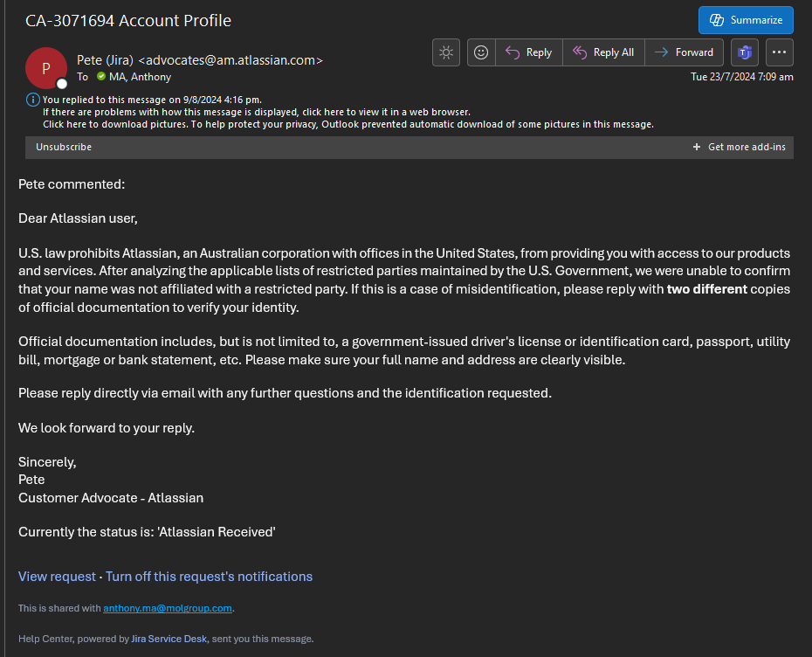The width and height of the screenshot is (812, 657).
Task: Click Turn off this request's notifications
Action: [210, 577]
